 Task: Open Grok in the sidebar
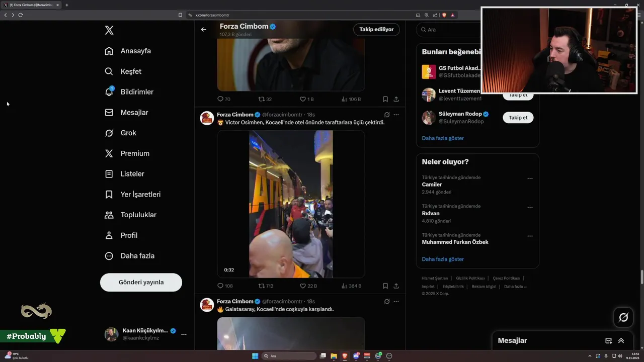click(x=120, y=133)
